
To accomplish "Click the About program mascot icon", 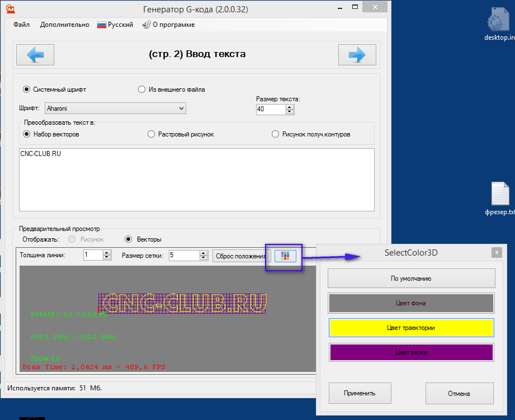I will [146, 25].
